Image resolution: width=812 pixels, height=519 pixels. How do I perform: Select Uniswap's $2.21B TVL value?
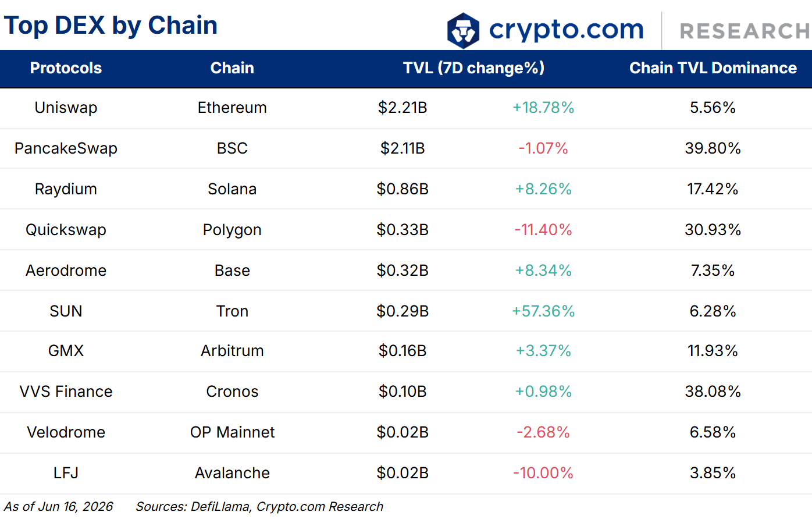(403, 108)
